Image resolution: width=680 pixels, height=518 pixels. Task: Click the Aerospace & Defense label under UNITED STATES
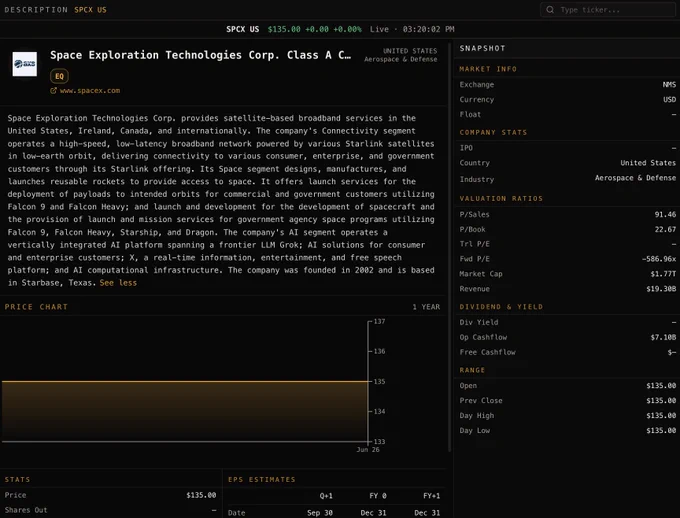400,59
